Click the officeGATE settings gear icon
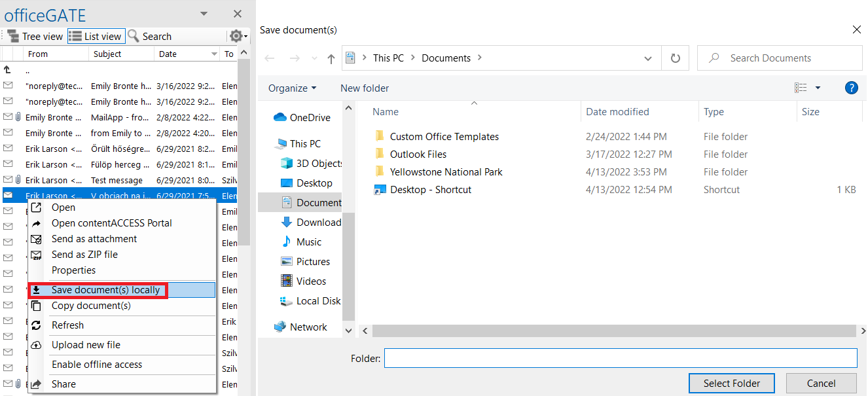This screenshot has height=396, width=868. coord(236,37)
